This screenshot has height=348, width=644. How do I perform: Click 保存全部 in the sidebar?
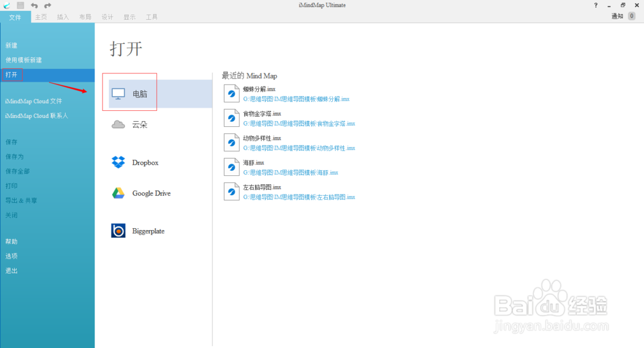[x=17, y=171]
